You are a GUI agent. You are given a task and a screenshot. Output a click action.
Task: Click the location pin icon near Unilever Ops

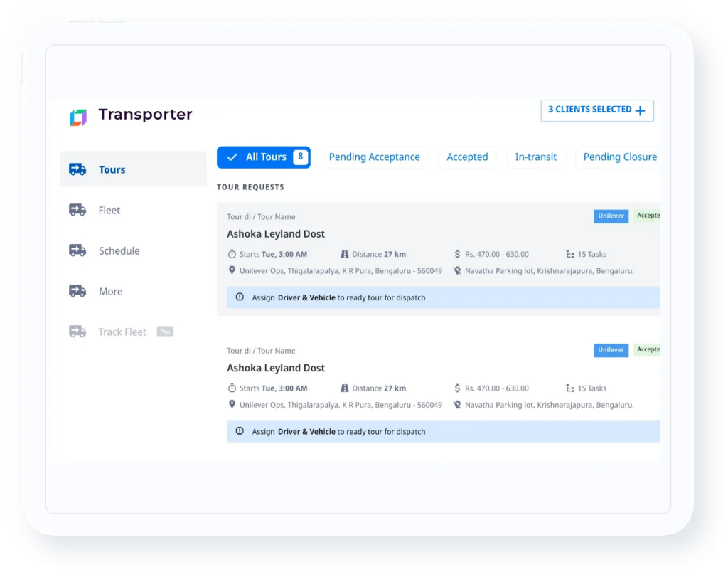232,270
